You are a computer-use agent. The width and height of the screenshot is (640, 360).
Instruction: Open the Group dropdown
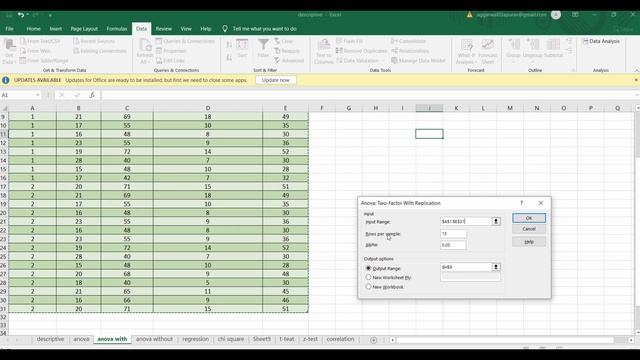click(513, 61)
